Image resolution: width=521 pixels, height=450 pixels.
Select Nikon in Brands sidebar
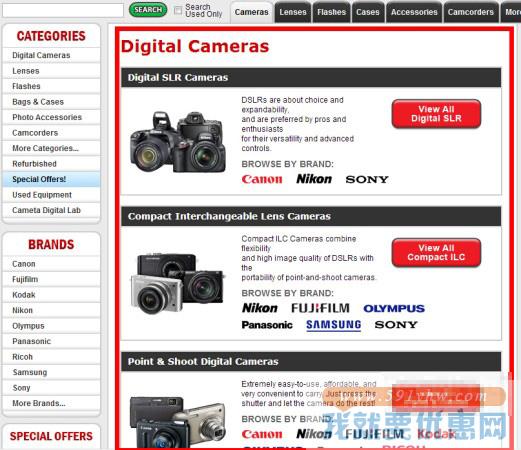(x=51, y=310)
